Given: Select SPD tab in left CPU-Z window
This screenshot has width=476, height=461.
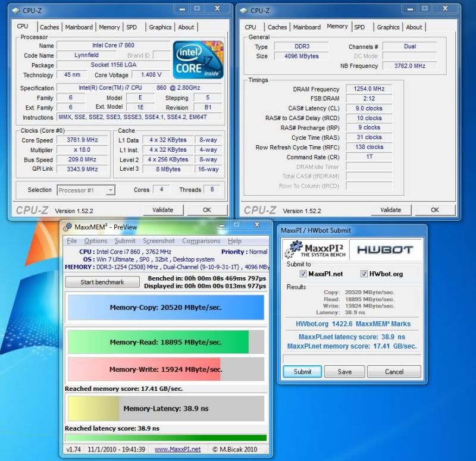Looking at the screenshot, I should 131,27.
